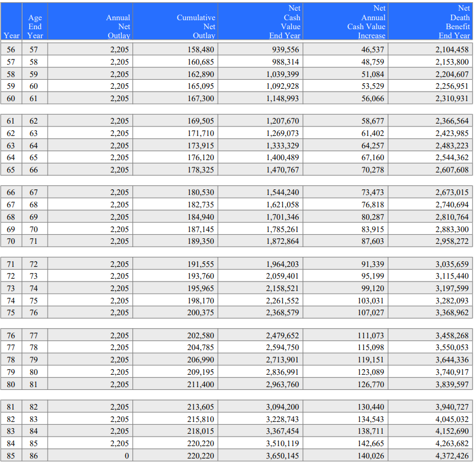This screenshot has width=476, height=463.
Task: Click cash value 1,701,346
Action: (283, 217)
